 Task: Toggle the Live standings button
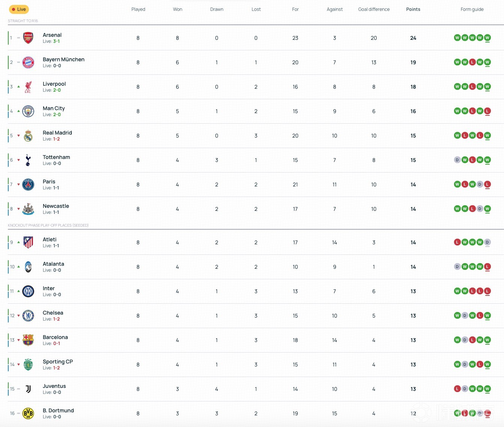[x=19, y=9]
